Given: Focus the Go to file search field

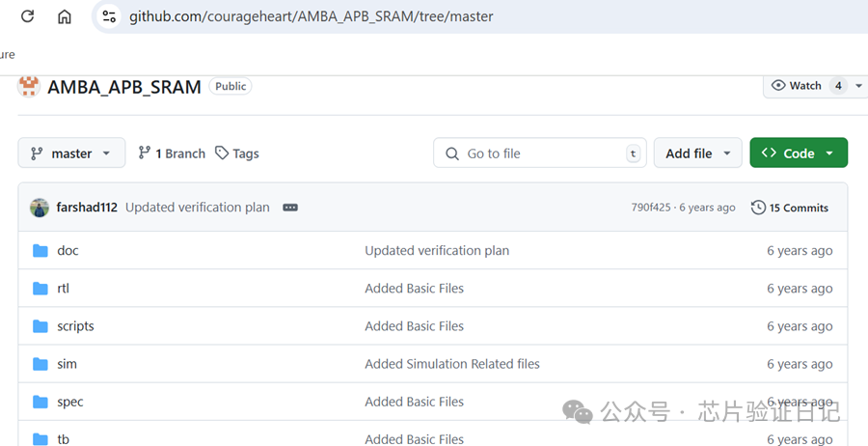Looking at the screenshot, I should [540, 153].
